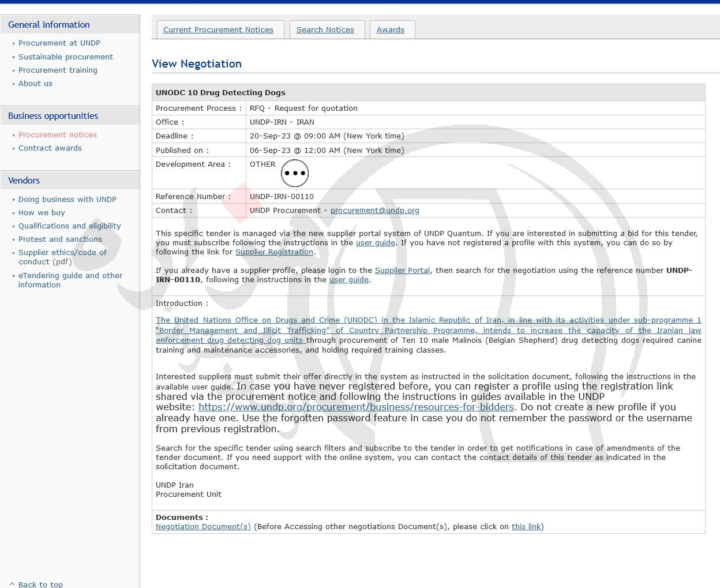Screen dimensions: 720x588
Task: Select Procurement training in sidebar
Action: [58, 70]
